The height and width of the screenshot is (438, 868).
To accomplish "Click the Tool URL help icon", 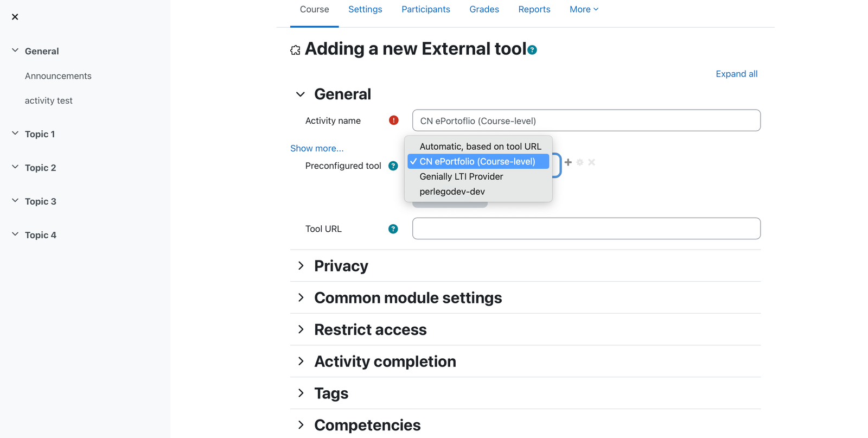I will (x=393, y=229).
